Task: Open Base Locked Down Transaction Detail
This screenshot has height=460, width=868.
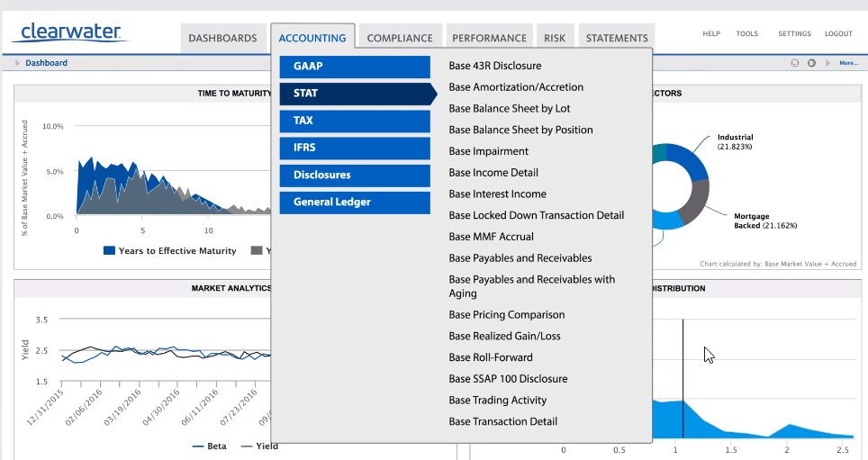Action: point(536,215)
